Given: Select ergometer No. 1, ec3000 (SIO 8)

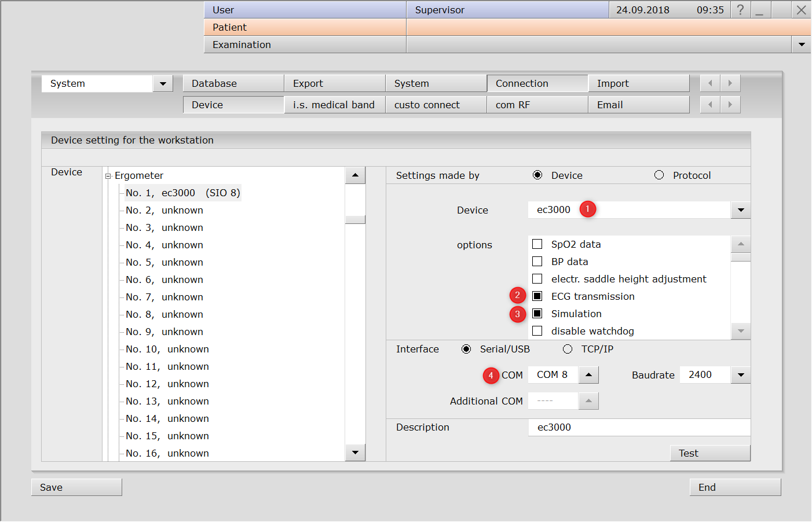Looking at the screenshot, I should click(182, 193).
